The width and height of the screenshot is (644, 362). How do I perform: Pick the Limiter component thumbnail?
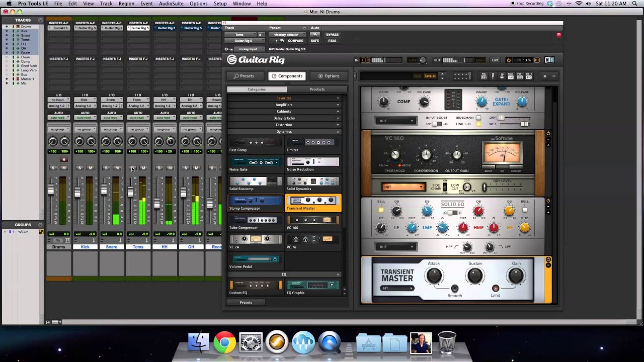313,144
